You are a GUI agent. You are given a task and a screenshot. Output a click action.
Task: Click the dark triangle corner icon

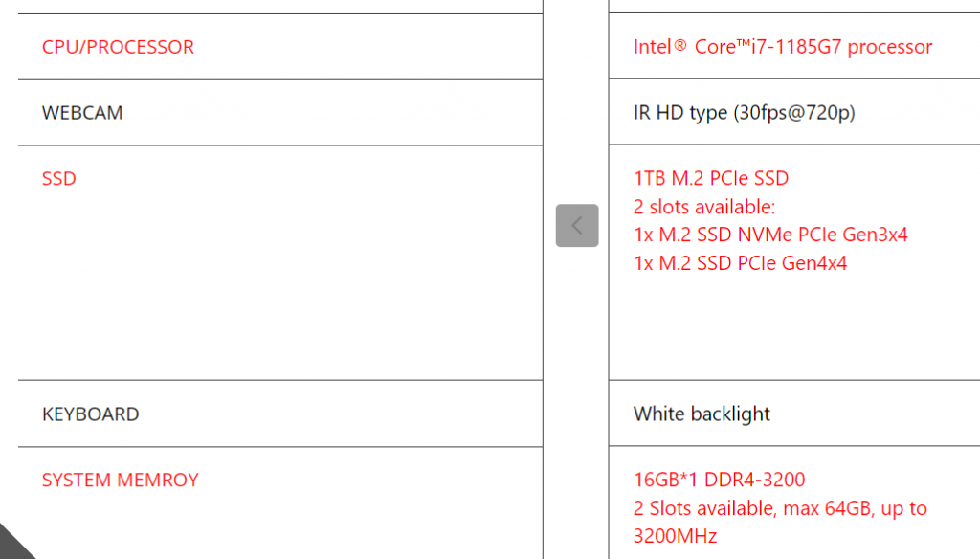point(13,545)
